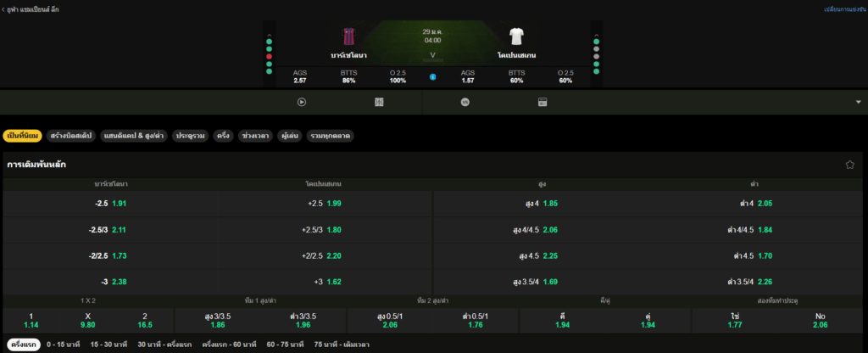Select สูง 4 odds 1.85
The image size is (868, 353).
coord(541,204)
